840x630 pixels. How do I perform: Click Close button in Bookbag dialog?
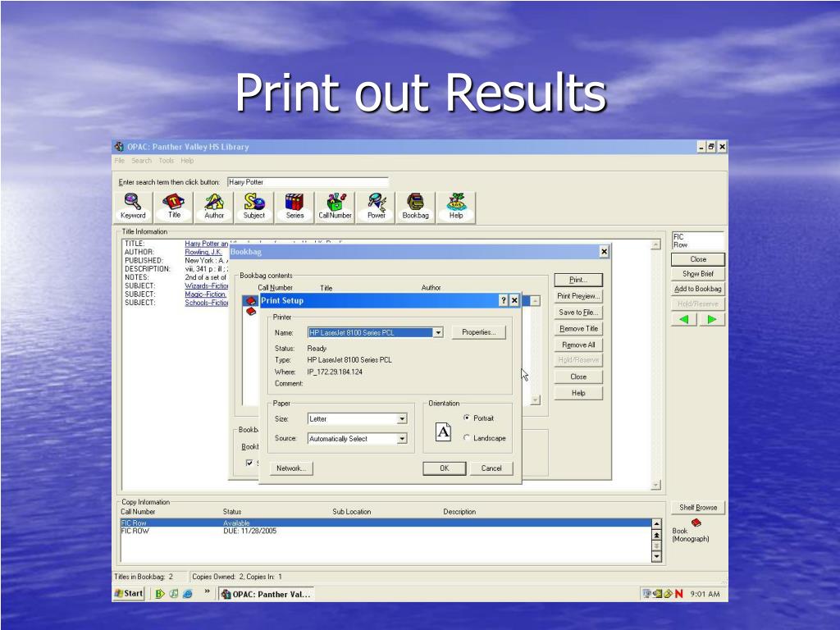(x=578, y=377)
